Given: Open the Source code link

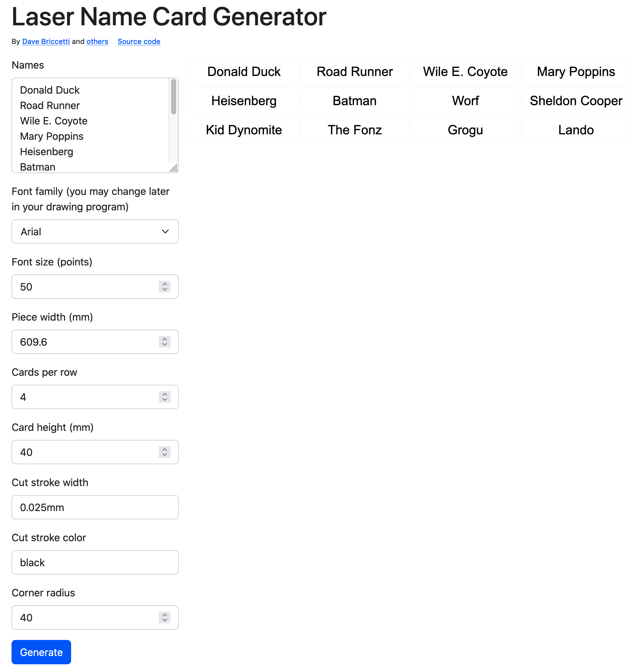Looking at the screenshot, I should [139, 41].
